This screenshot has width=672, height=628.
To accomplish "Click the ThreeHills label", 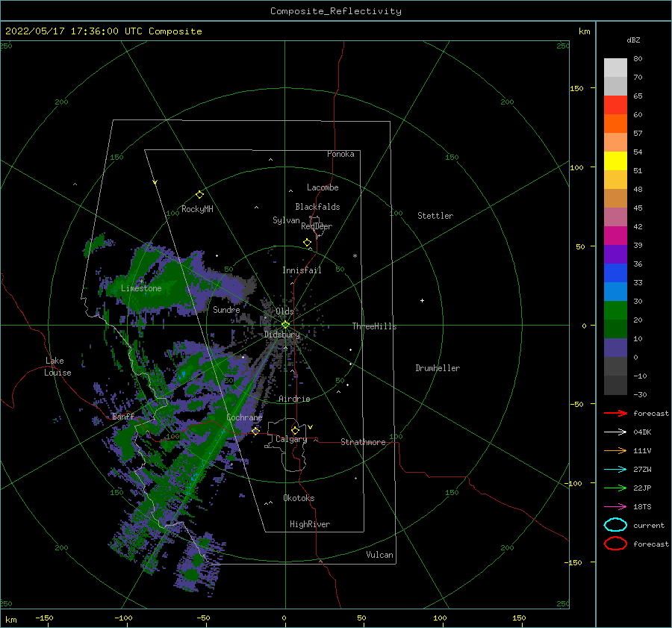I will pos(374,326).
